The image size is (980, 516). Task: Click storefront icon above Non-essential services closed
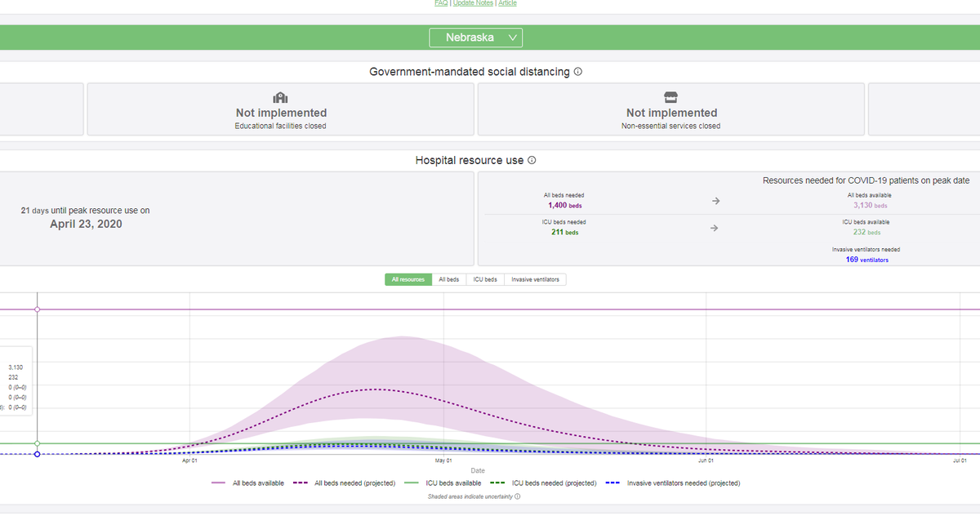(x=671, y=98)
